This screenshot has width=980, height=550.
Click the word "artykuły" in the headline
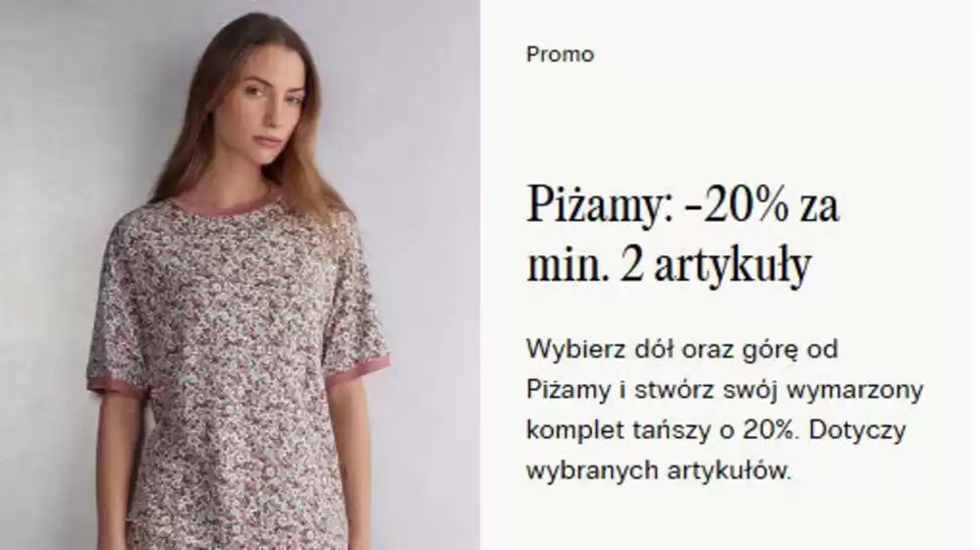(x=733, y=266)
